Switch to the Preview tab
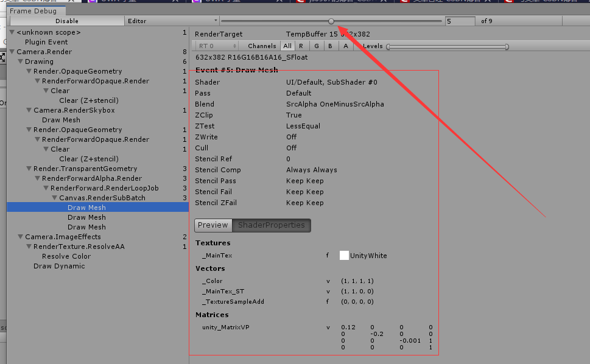Image resolution: width=590 pixels, height=364 pixels. pyautogui.click(x=213, y=225)
